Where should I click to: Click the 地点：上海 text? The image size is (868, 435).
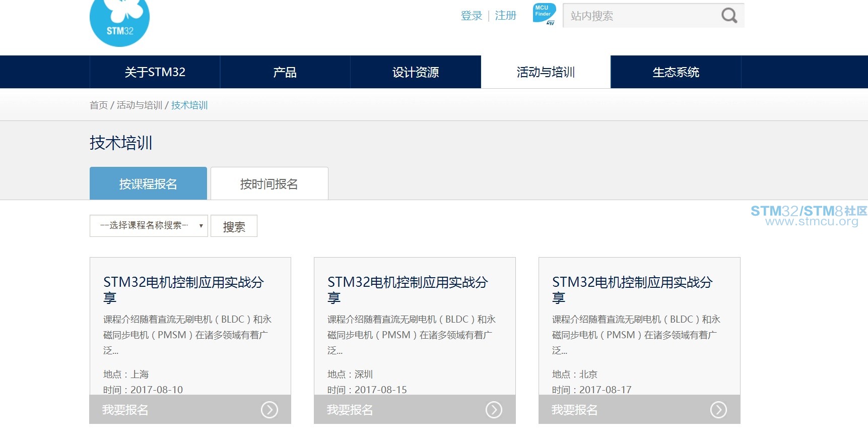coord(126,374)
